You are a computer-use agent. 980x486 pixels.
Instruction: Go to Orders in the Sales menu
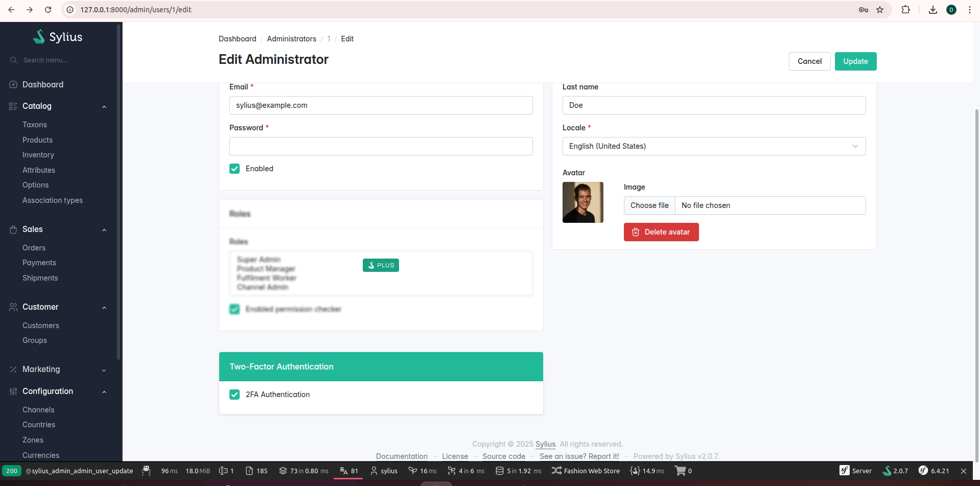[x=34, y=248]
